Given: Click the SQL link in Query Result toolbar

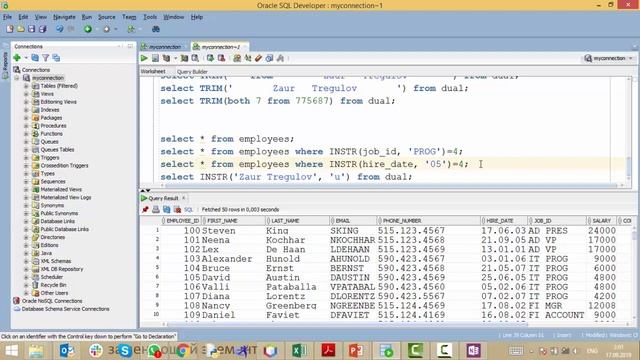Looking at the screenshot, I should point(189,210).
